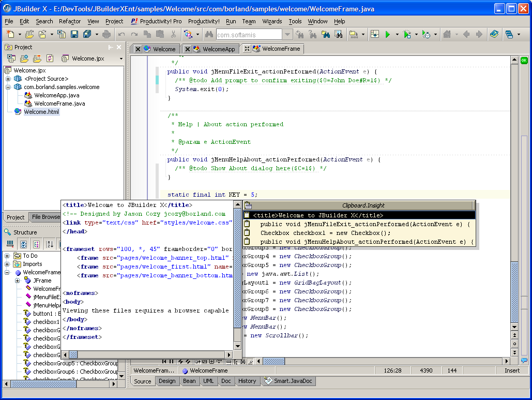Open the File Browser tab
532x400 pixels.
tap(45, 217)
